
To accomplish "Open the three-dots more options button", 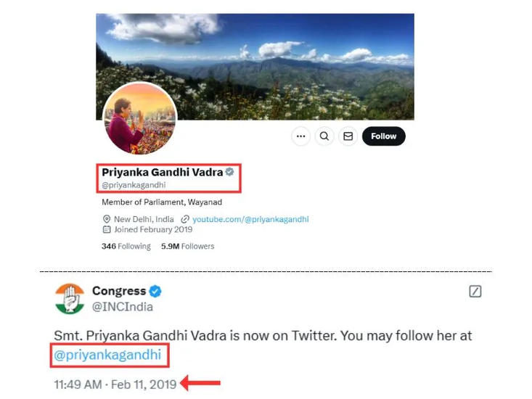I will tap(301, 136).
